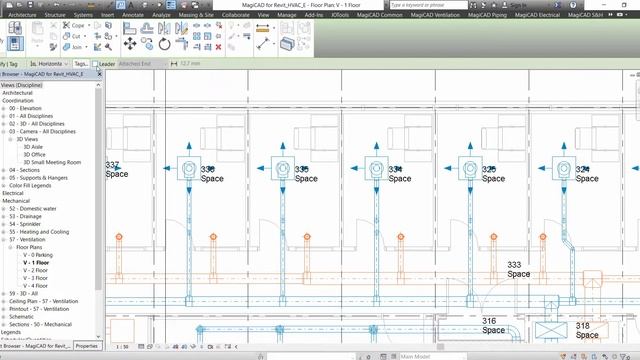640x360 pixels.
Task: Click the search keyword input field
Action: tap(428, 5)
